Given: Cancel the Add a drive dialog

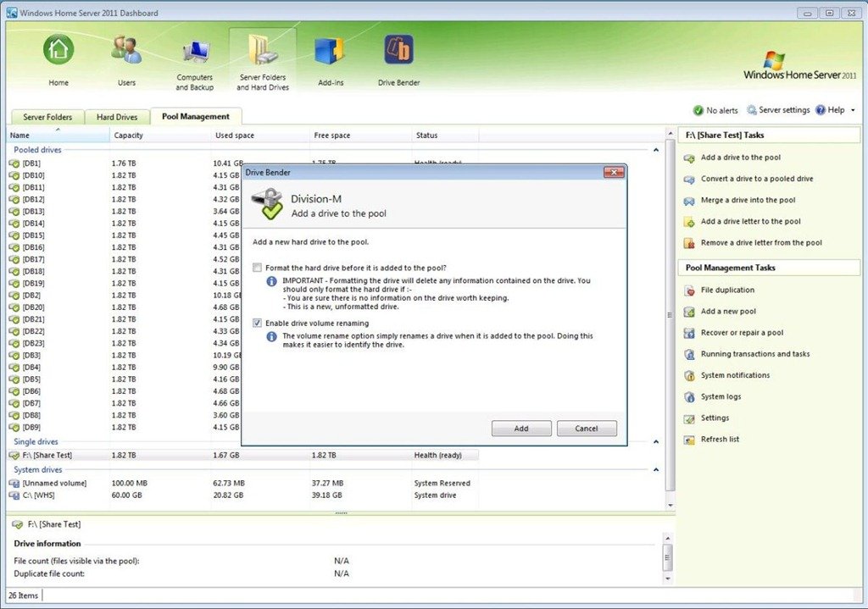Looking at the screenshot, I should (587, 428).
